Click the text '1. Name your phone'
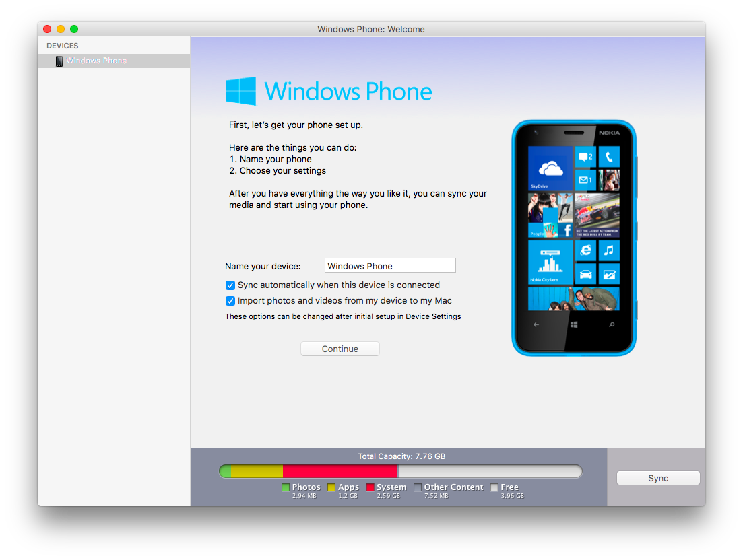 point(271,159)
